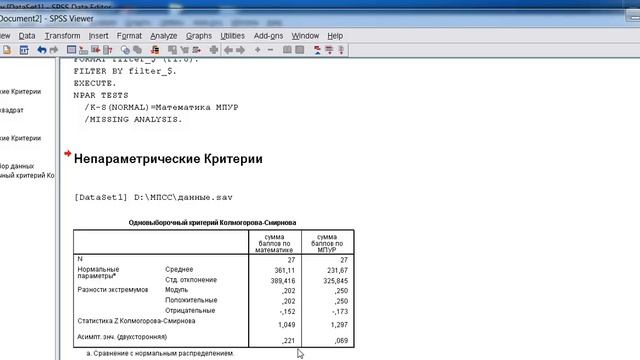The width and height of the screenshot is (640, 360).
Task: Select outline item 'ный критерий Ко'
Action: click(27, 176)
